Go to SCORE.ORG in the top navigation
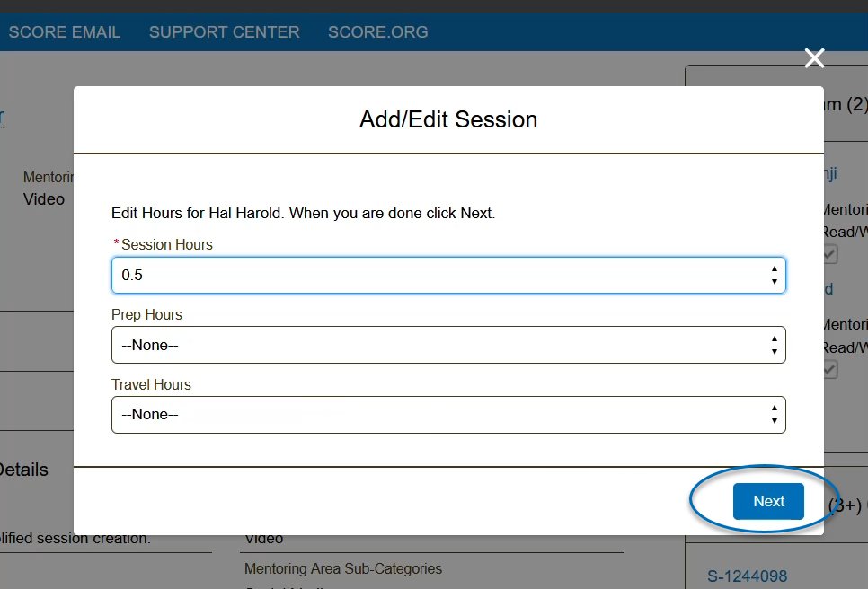The width and height of the screenshot is (868, 589). [378, 32]
